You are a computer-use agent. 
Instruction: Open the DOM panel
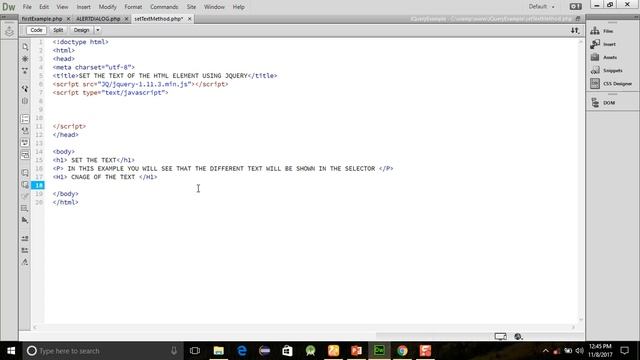(x=603, y=103)
